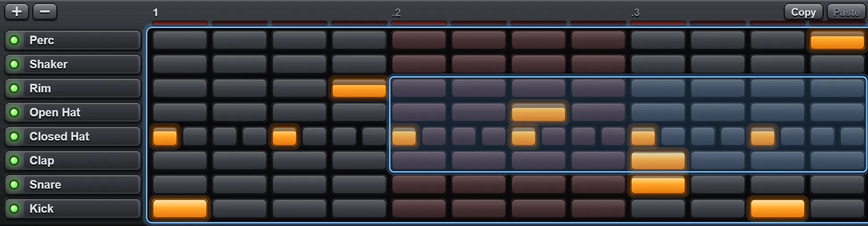Turn off the lit Perc step
This screenshot has height=226, width=868.
[837, 40]
